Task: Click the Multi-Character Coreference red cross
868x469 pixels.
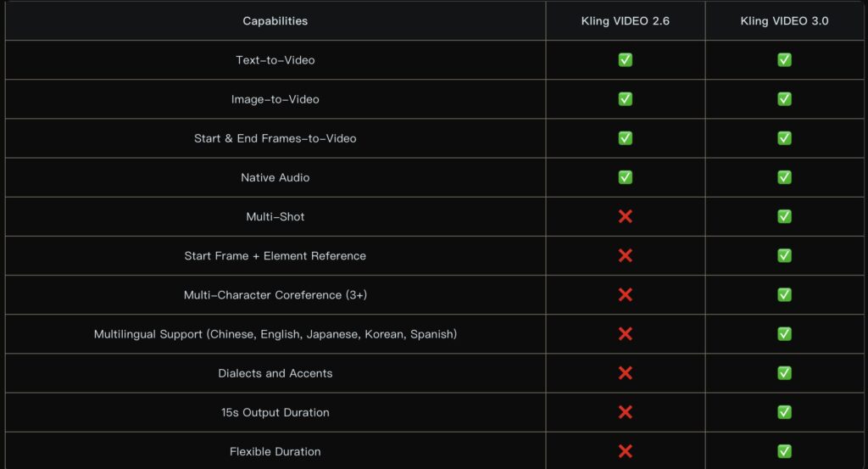Action: [x=625, y=295]
